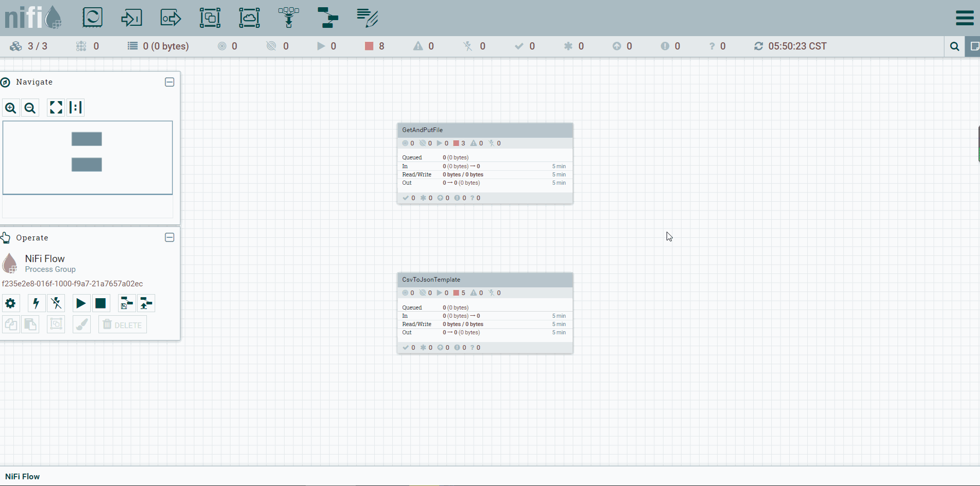This screenshot has height=486, width=980.
Task: Select the Process Group toolbar icon
Action: 210,18
